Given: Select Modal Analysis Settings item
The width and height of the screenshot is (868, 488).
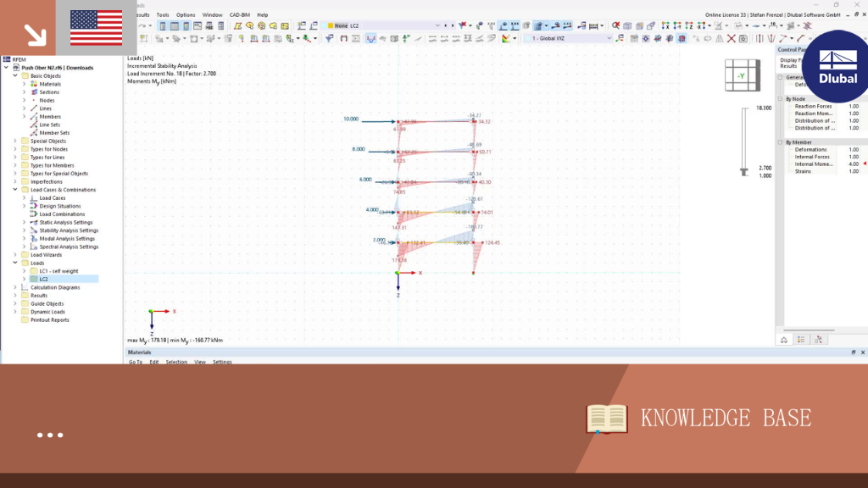Looking at the screenshot, I should pos(67,238).
